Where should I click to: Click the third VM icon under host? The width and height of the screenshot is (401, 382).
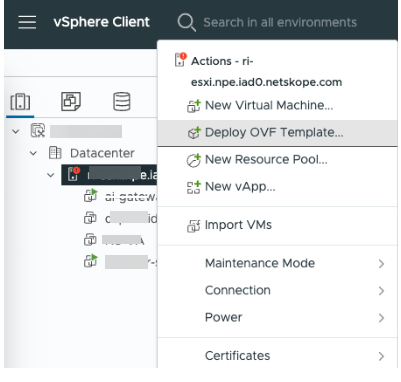90,240
